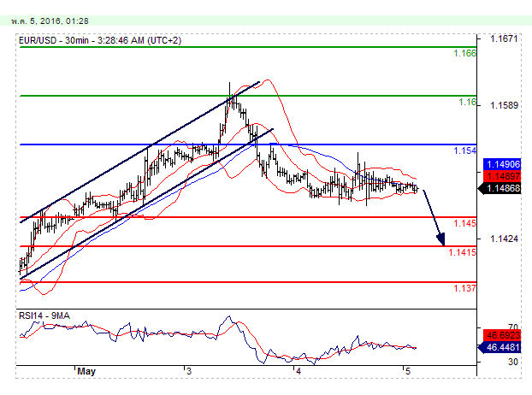Click the black 1.14868 current price tag
Viewport: 532px width, 395px height.
(x=499, y=188)
